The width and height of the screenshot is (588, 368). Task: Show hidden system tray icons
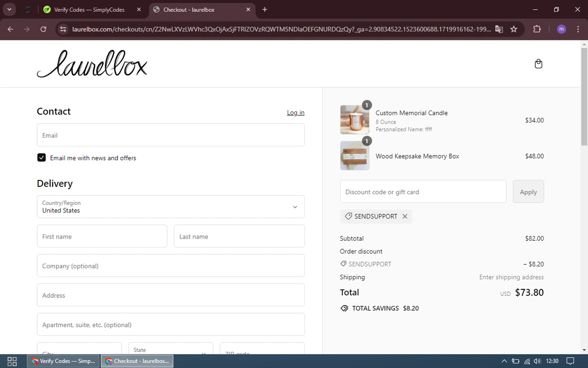tap(504, 361)
